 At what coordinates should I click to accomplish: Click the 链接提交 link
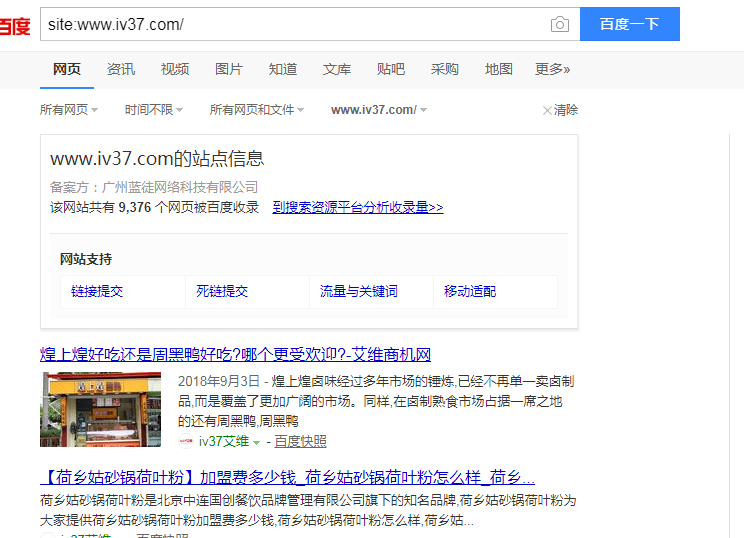coord(97,291)
